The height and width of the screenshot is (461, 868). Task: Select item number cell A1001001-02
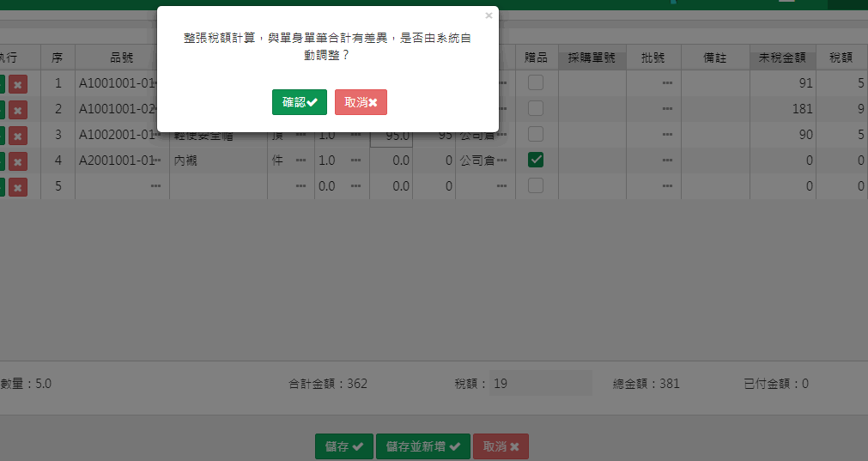pos(117,109)
